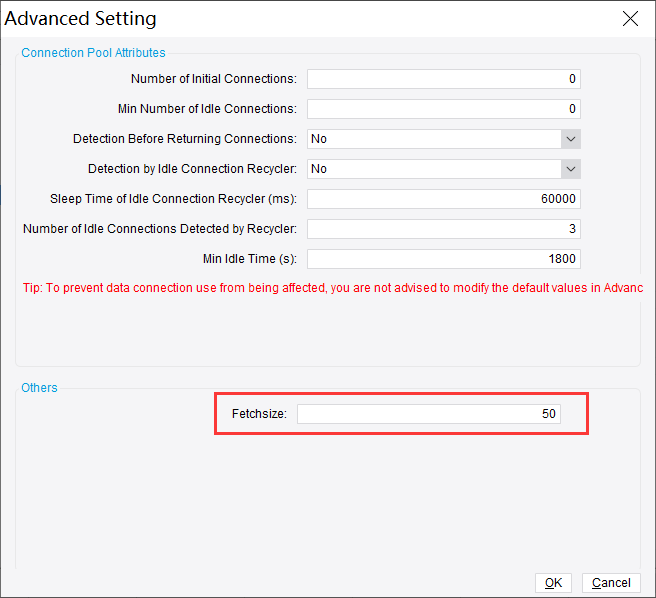Viewport: 656px width, 598px height.
Task: Click the Fetchsize label
Action: pyautogui.click(x=259, y=414)
